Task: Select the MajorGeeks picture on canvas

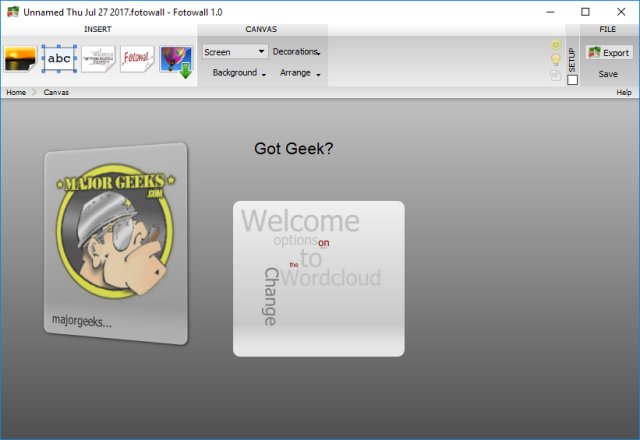Action: point(116,244)
